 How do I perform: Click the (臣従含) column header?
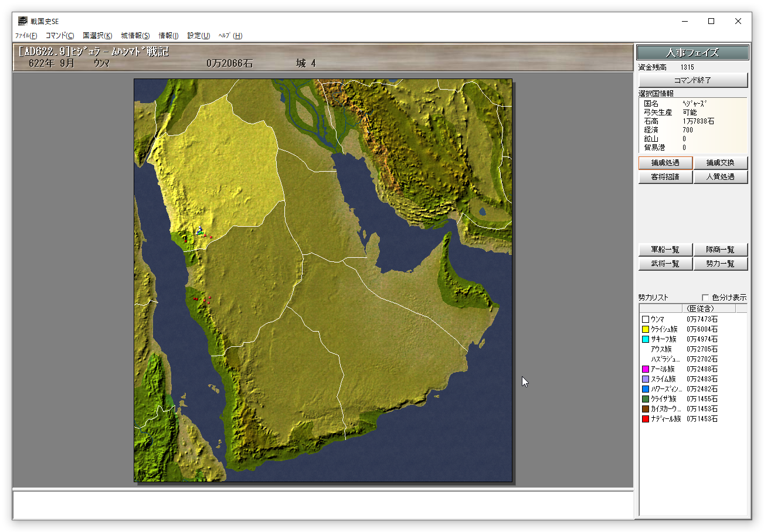[700, 308]
